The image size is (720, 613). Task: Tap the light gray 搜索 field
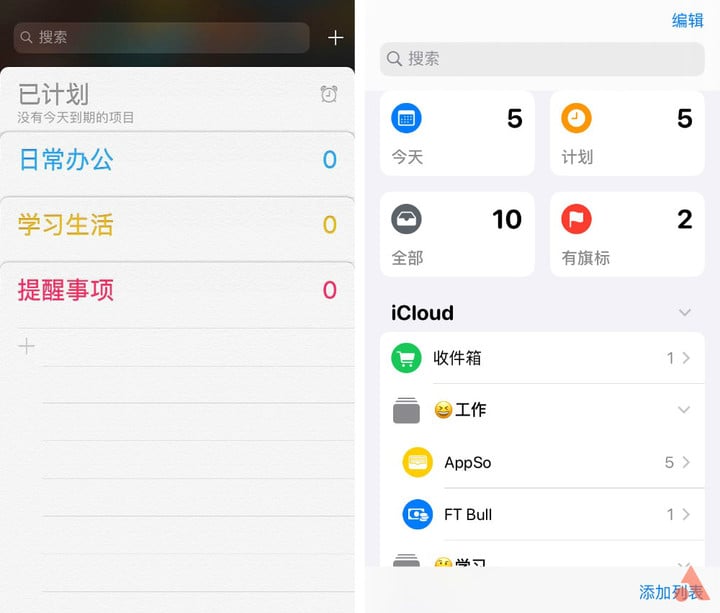click(542, 59)
